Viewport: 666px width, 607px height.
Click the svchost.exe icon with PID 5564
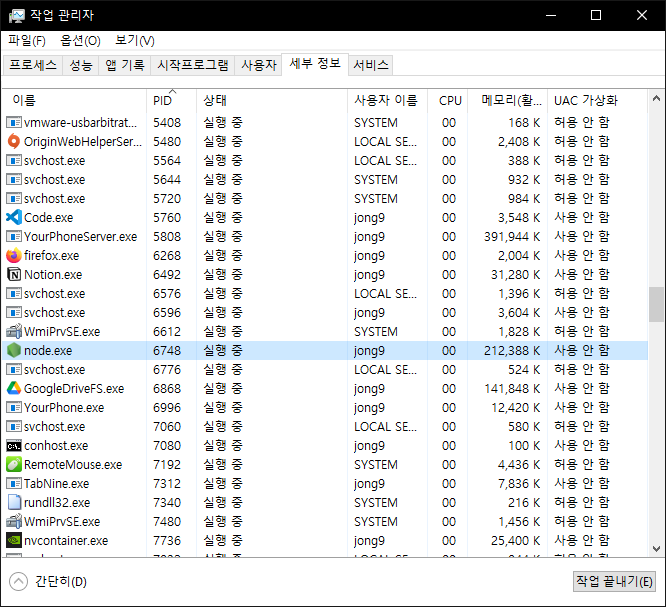(x=14, y=161)
